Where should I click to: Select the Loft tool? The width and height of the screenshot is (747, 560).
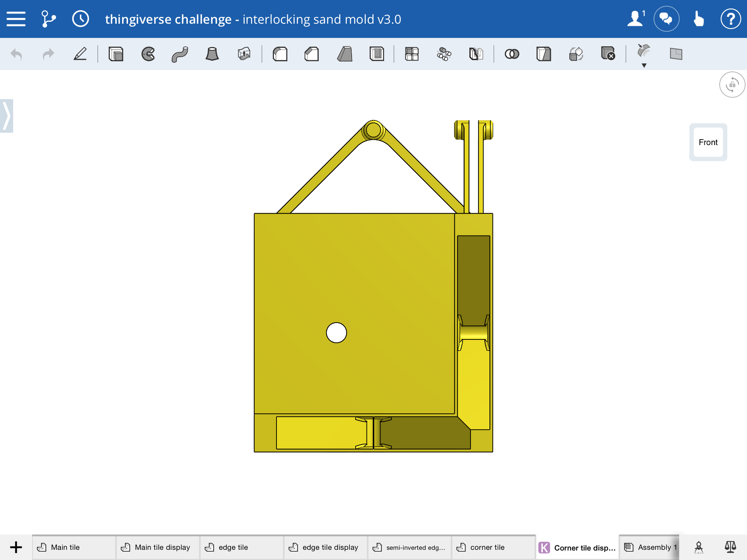[212, 54]
